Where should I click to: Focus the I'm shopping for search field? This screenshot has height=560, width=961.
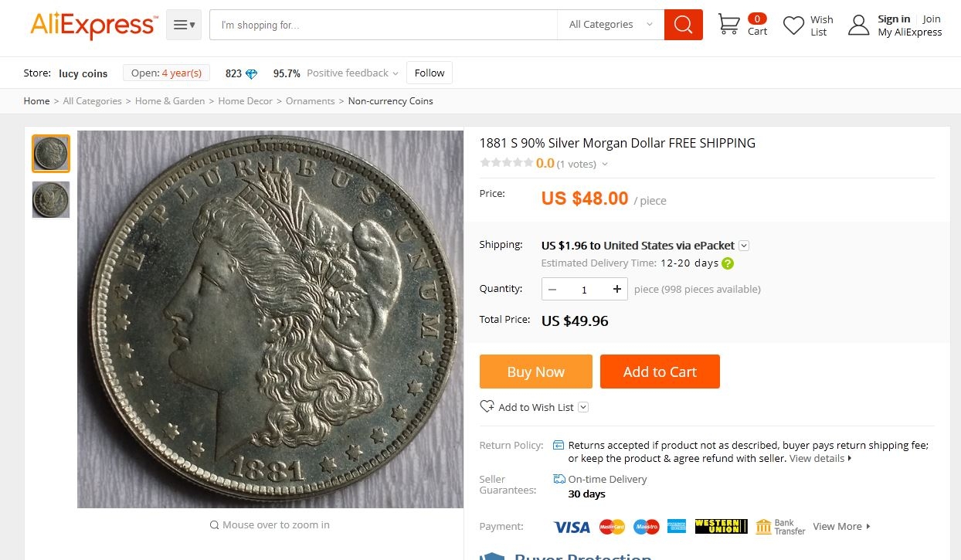[383, 25]
